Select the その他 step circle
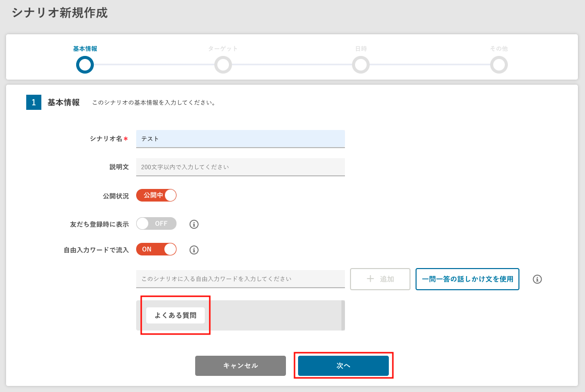585x392 pixels. (499, 64)
